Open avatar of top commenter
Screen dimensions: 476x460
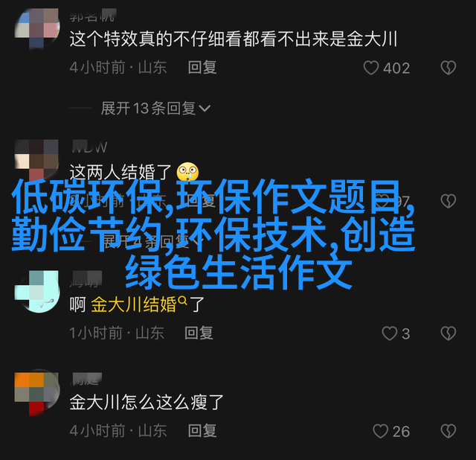click(x=37, y=28)
